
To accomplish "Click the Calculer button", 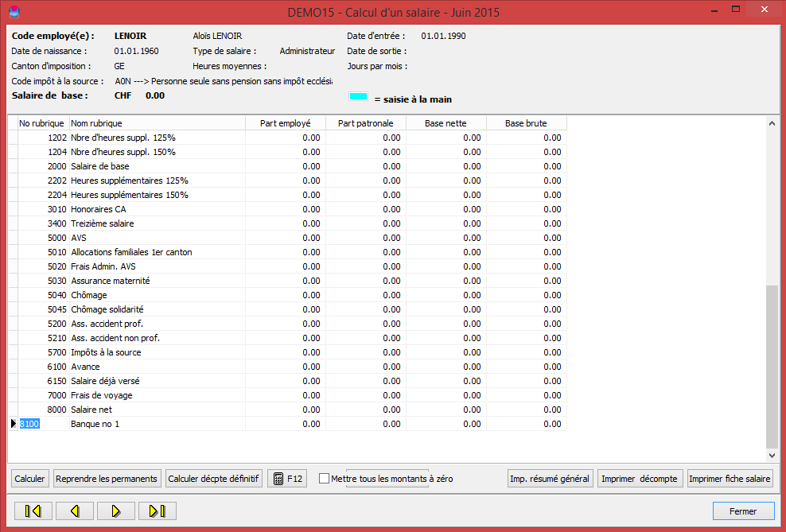I will click(x=29, y=479).
